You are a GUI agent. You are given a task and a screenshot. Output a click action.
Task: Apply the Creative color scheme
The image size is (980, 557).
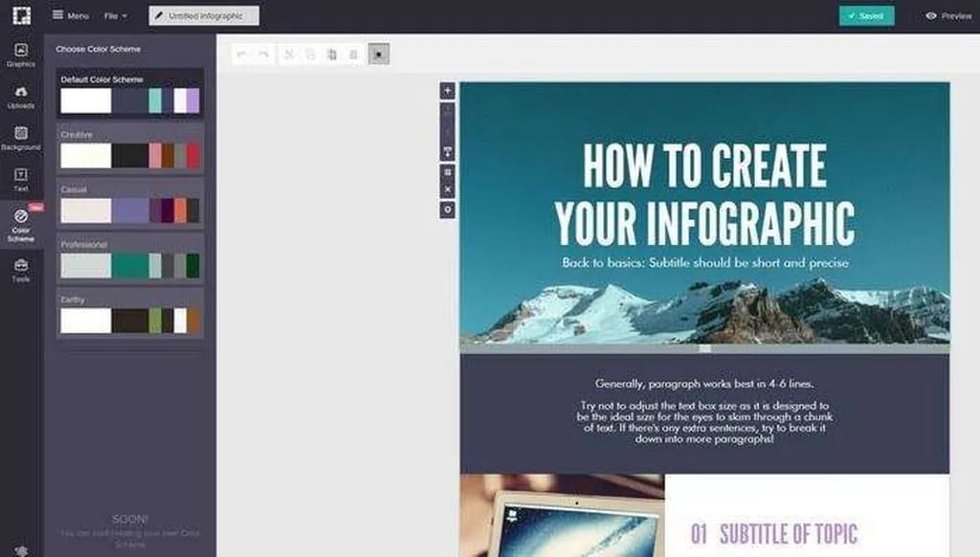tap(129, 155)
